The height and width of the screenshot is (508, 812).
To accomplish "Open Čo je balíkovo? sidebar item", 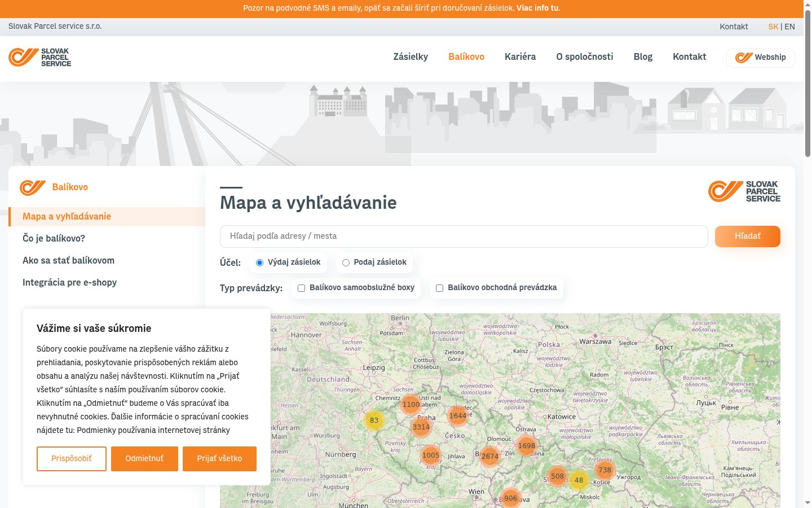I will [54, 238].
